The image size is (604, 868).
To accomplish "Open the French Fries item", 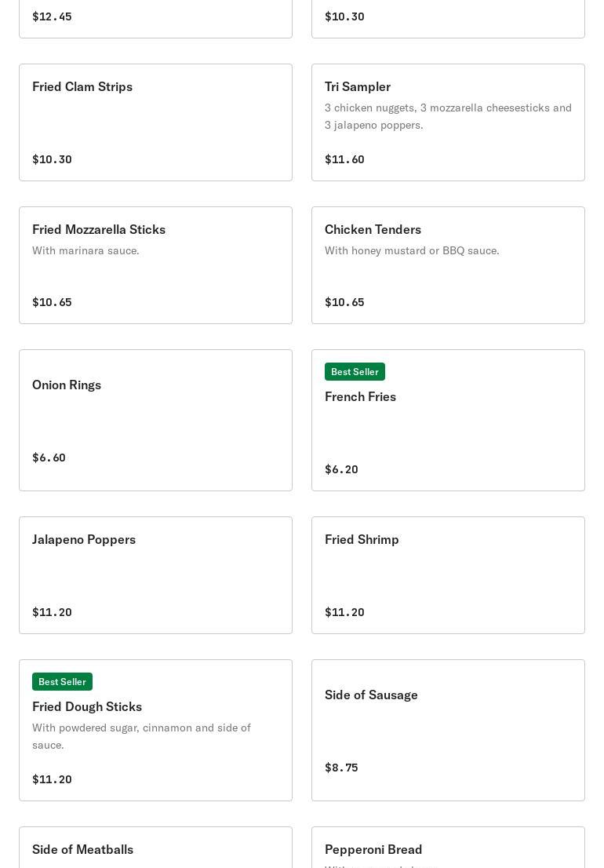I will 448,420.
